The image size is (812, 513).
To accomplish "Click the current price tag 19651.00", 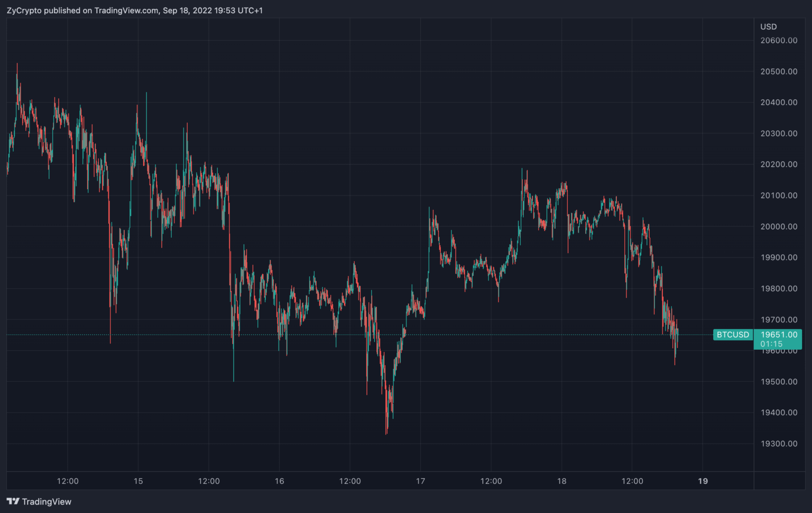I will click(x=778, y=339).
